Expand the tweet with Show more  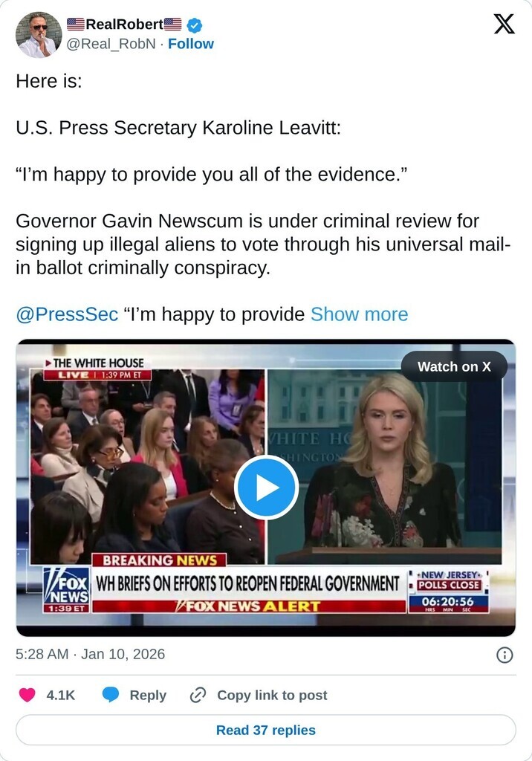359,314
